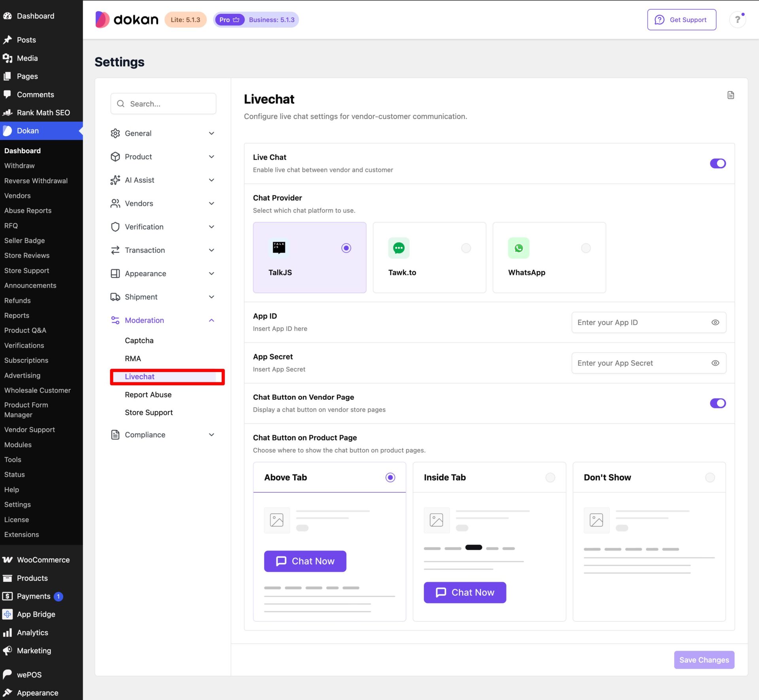Image resolution: width=759 pixels, height=700 pixels.
Task: Click the Compliance document icon
Action: point(115,435)
